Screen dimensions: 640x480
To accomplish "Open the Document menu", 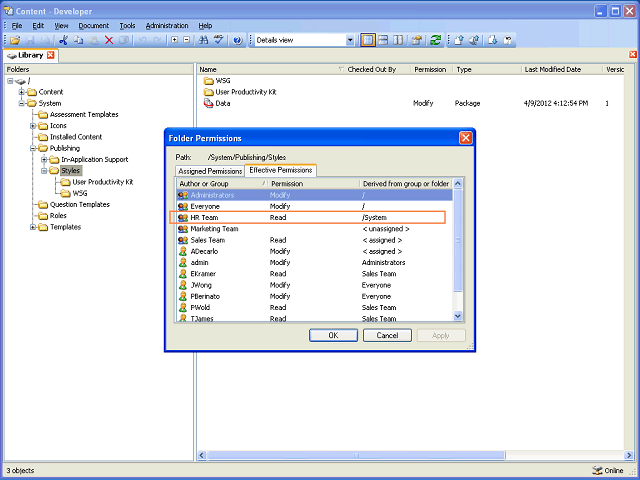I will click(93, 25).
